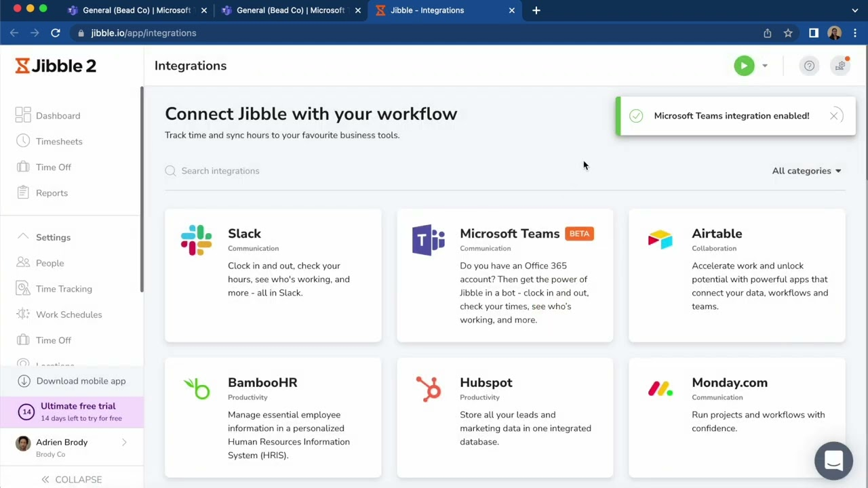Click the BambooHR integration icon
The height and width of the screenshot is (488, 868).
196,389
